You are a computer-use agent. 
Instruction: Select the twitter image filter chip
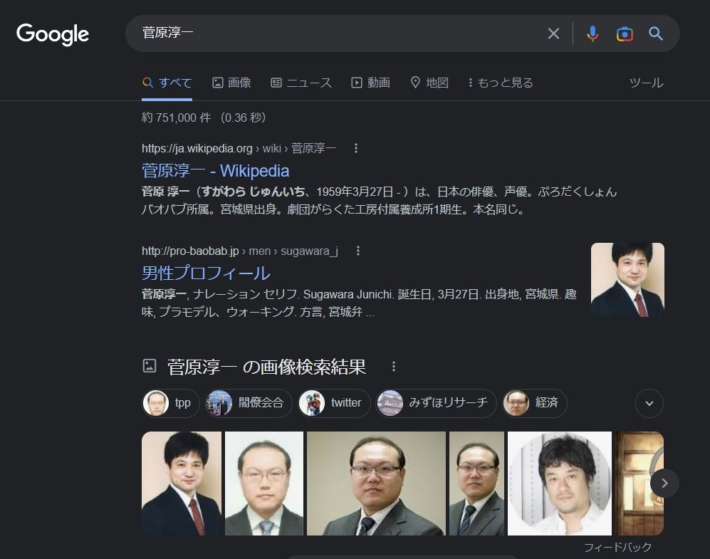point(334,403)
